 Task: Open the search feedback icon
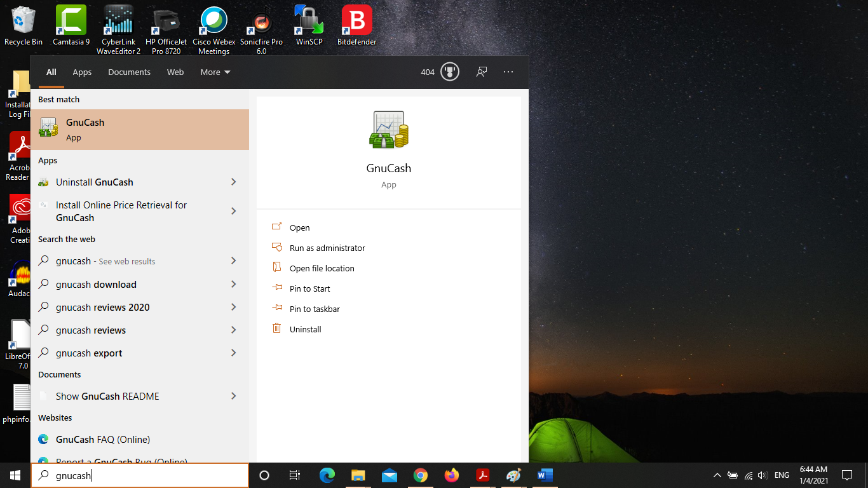[482, 72]
